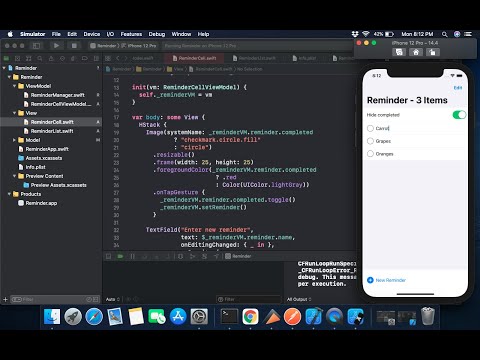Open the Auto variables view dropdown
Image resolution: width=480 pixels, height=360 pixels.
pos(113,299)
